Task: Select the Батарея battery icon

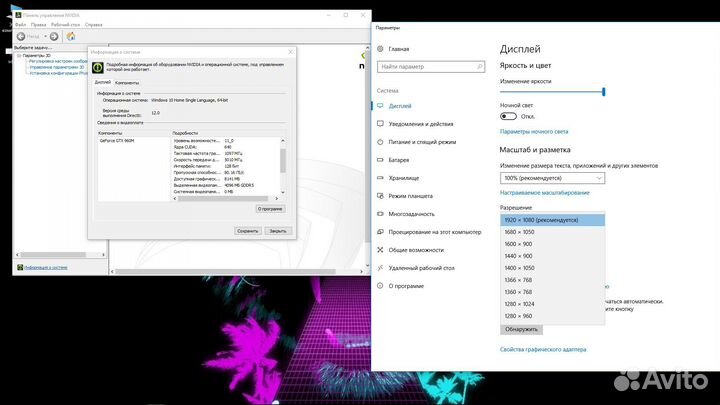Action: coord(380,159)
